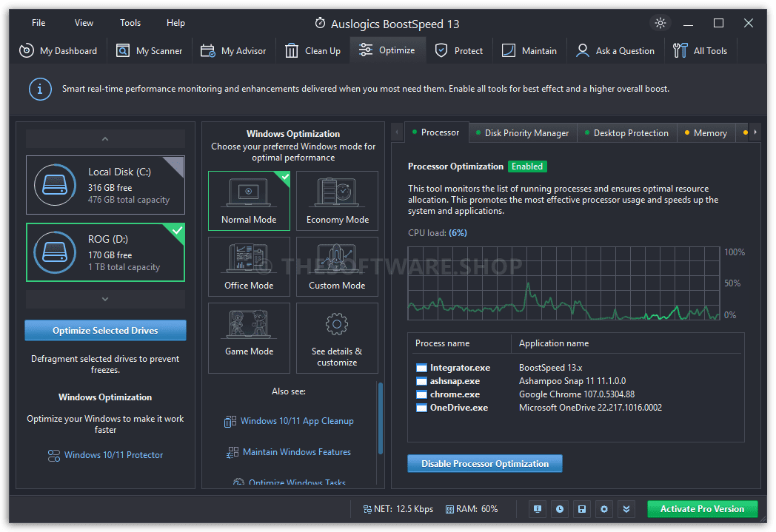Select Office Mode label
776x532 pixels.
click(249, 286)
